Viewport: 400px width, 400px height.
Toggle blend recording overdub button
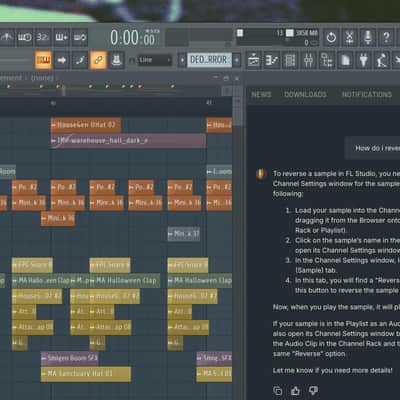click(x=62, y=37)
